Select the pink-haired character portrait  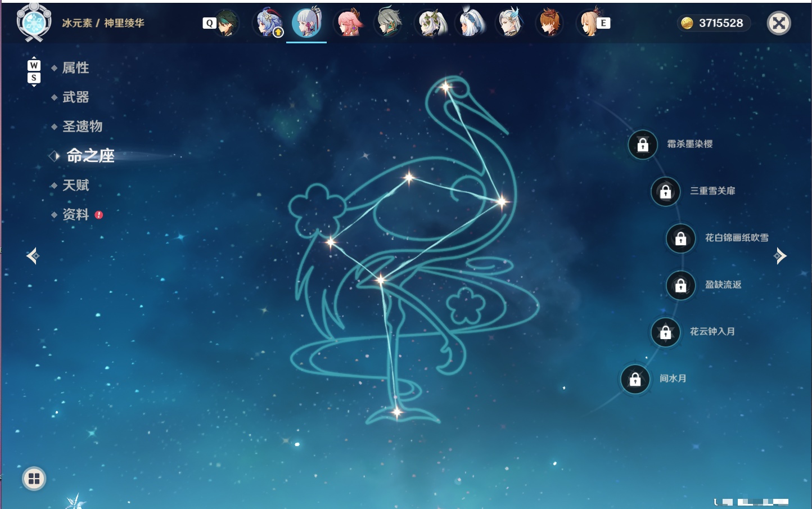click(348, 23)
